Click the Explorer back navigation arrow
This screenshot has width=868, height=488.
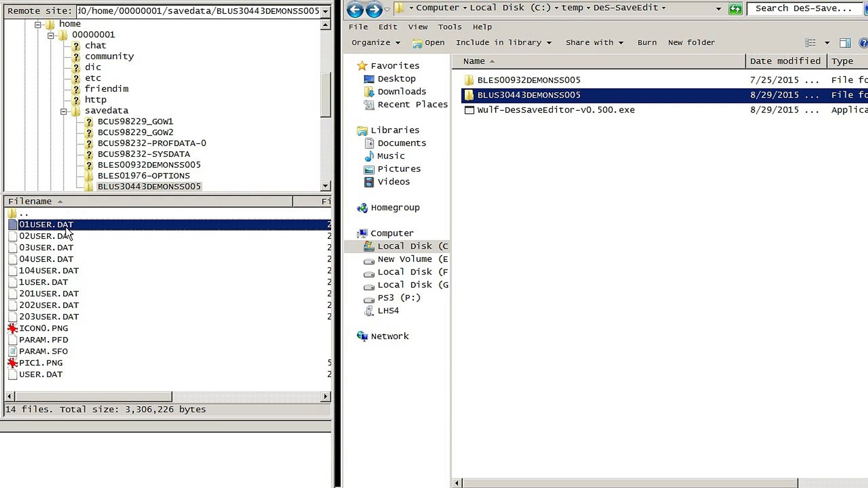point(355,9)
